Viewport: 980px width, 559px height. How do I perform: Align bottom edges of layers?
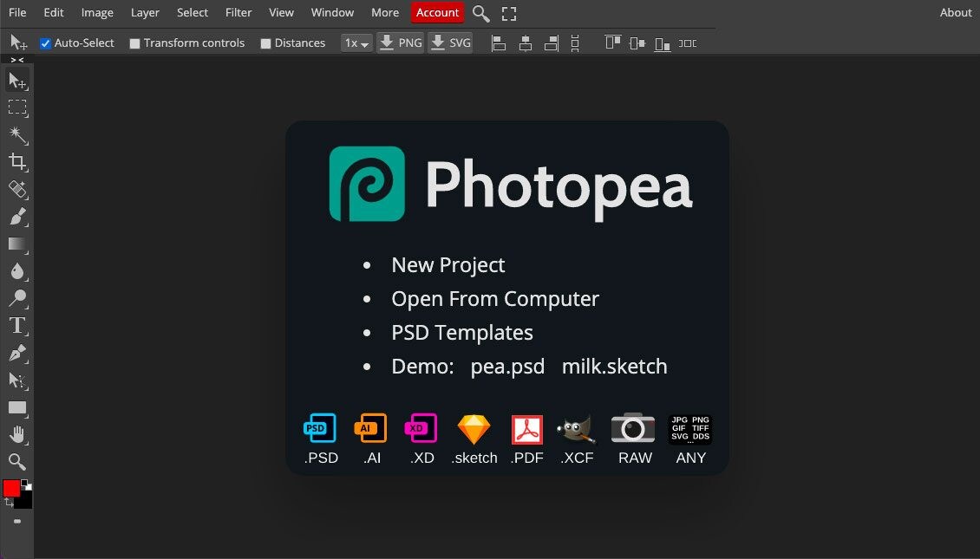(x=663, y=43)
